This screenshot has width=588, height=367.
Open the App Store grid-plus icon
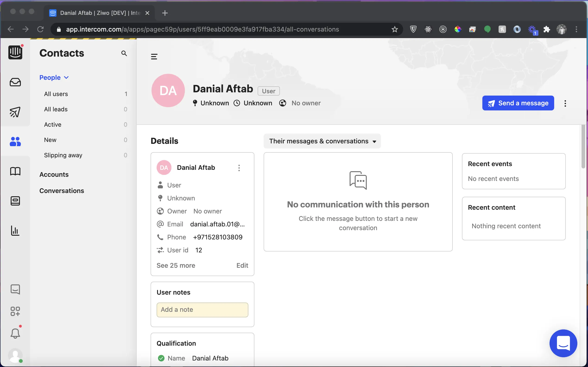[15, 311]
